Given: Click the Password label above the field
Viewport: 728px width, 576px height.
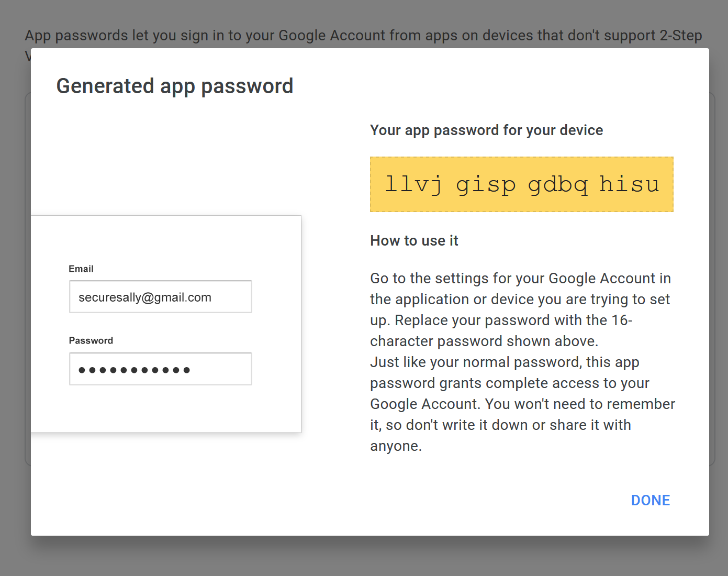Looking at the screenshot, I should tap(91, 340).
